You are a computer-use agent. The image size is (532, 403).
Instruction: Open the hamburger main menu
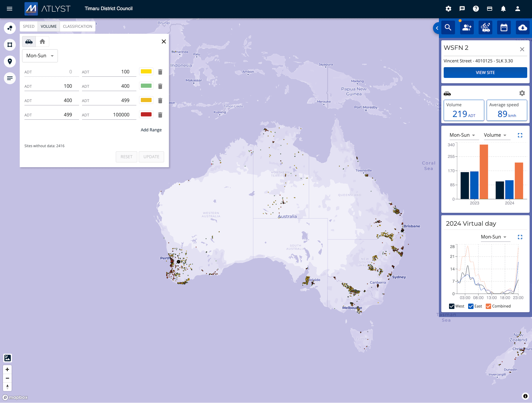point(10,9)
